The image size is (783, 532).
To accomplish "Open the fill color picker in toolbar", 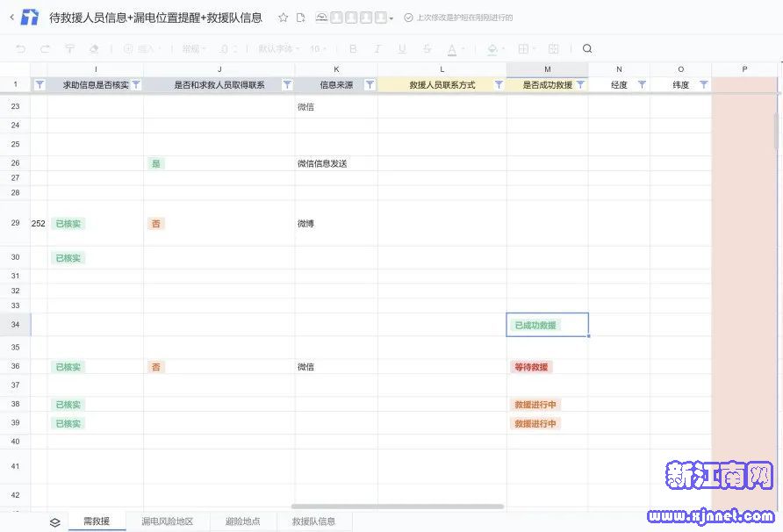I will point(492,49).
